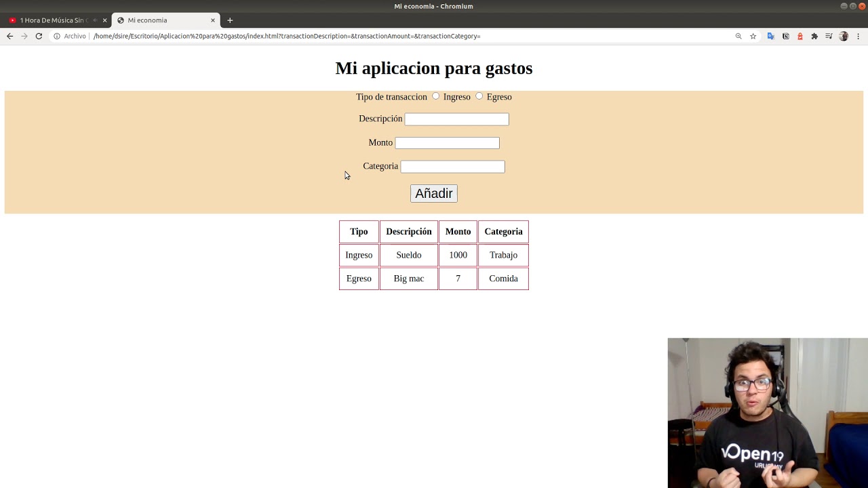Reload the page with the refresh icon
Screen dimensions: 868x488
39,36
